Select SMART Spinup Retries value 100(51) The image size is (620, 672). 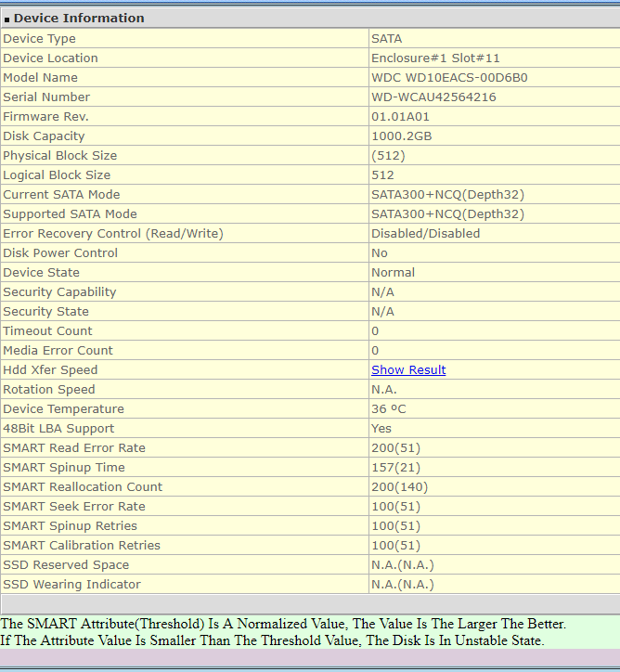pos(396,526)
